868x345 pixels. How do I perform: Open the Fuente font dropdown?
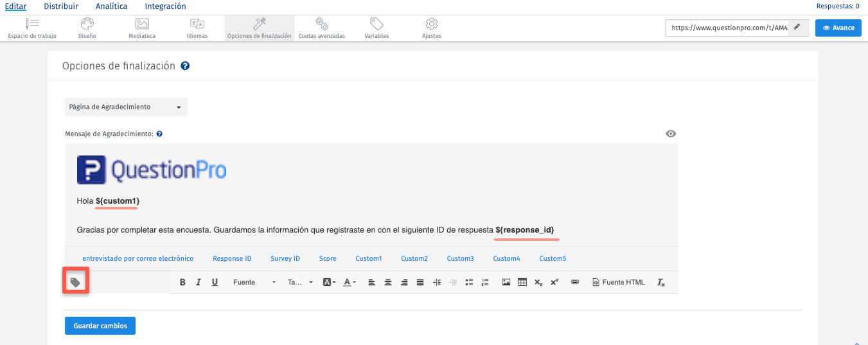point(254,282)
